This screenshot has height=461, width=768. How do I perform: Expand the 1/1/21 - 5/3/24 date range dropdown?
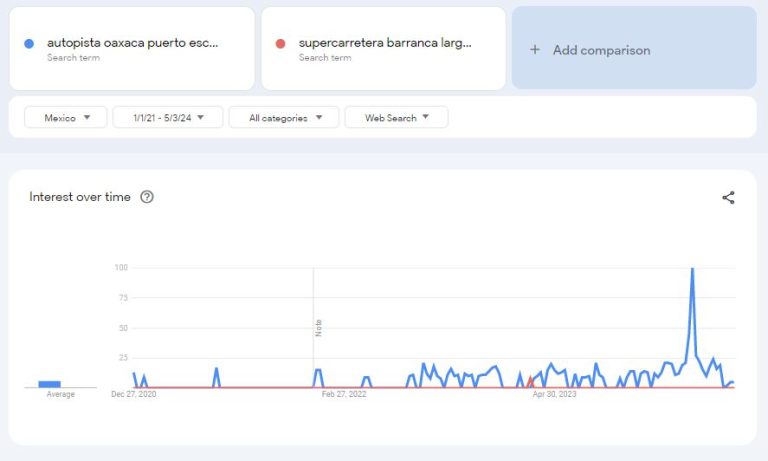tap(168, 118)
